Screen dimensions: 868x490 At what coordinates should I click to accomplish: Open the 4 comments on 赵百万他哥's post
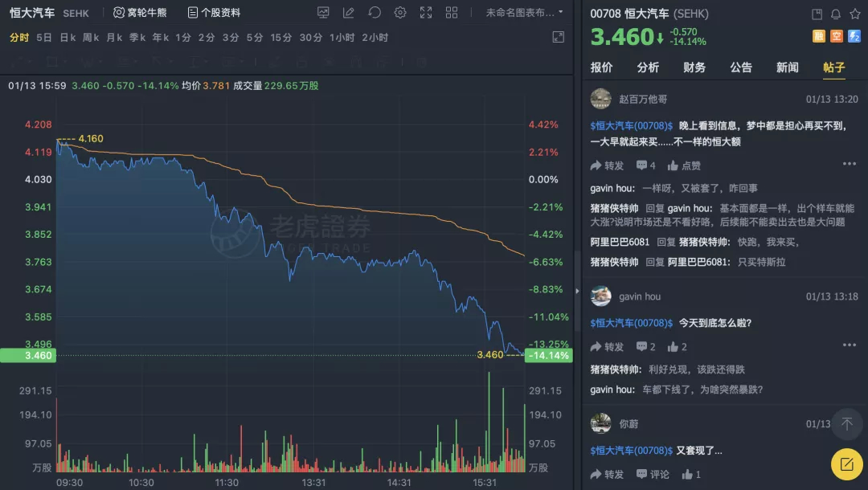(x=645, y=165)
